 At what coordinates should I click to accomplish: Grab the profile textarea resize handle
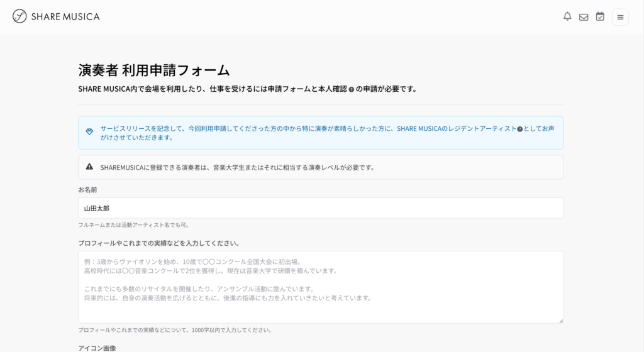click(x=560, y=321)
